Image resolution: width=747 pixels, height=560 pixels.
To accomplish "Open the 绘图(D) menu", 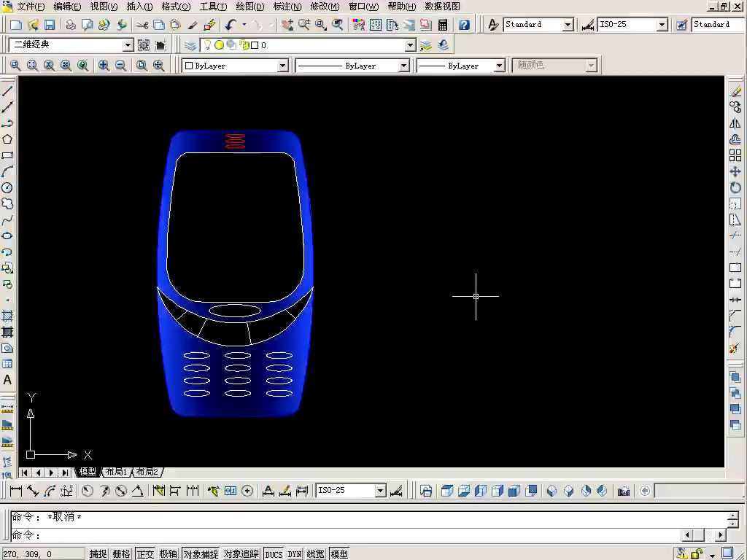I will coord(250,7).
